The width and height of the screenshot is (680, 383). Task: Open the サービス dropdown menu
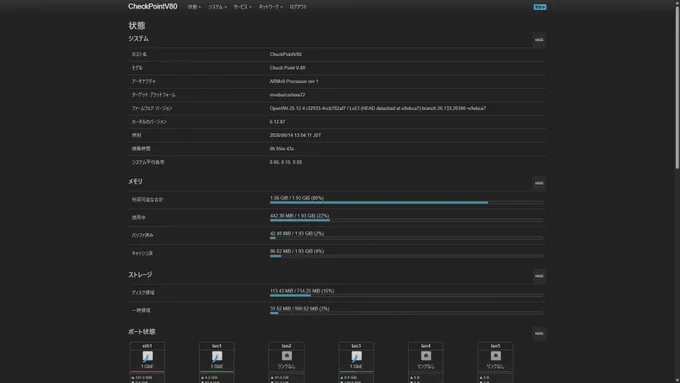tap(242, 7)
